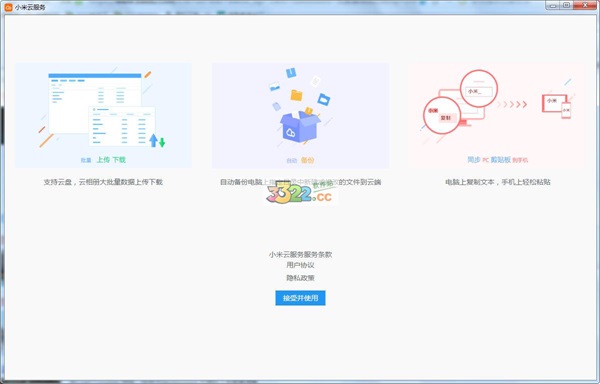Click the 接受并使用 button
Image resolution: width=600 pixels, height=384 pixels.
click(300, 298)
